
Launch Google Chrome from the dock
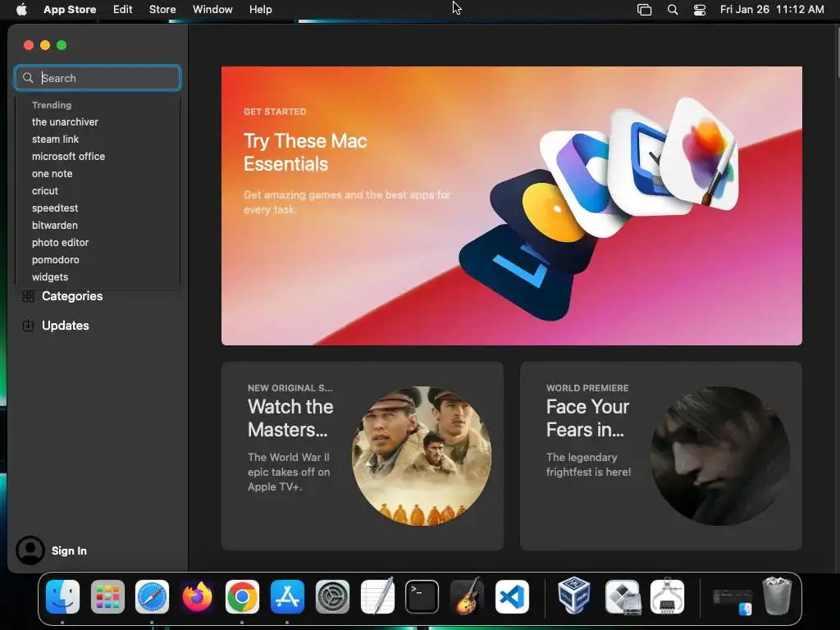click(242, 597)
